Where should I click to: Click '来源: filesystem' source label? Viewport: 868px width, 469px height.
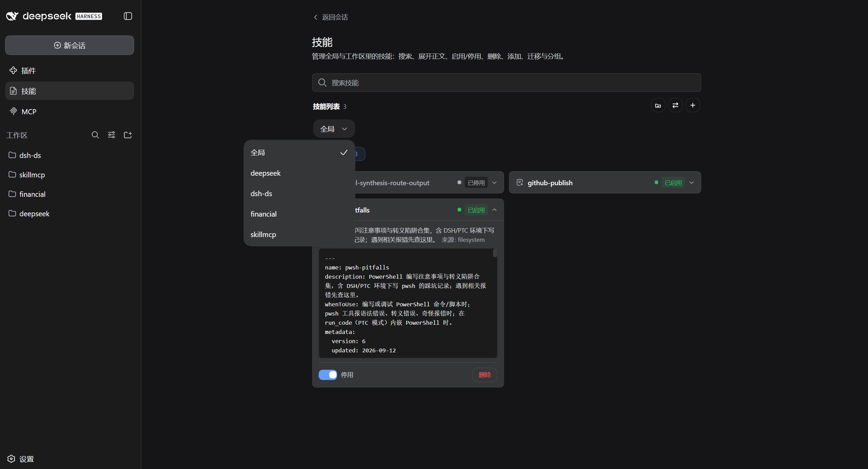pos(463,240)
